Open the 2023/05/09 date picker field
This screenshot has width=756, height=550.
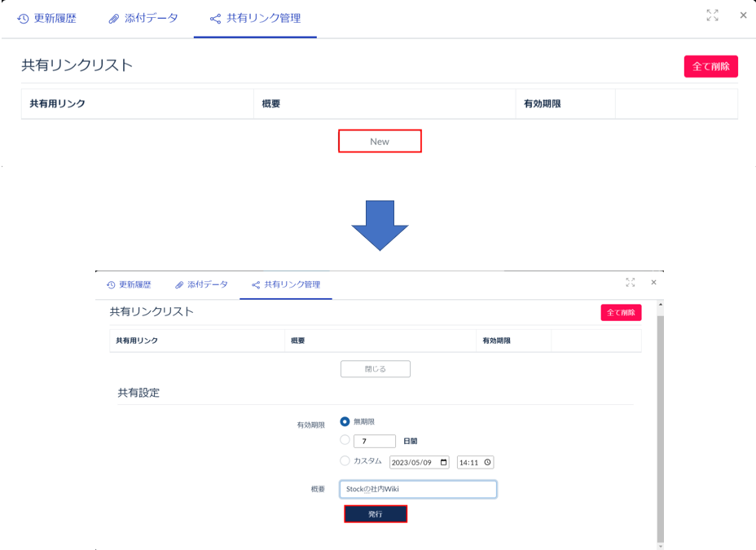(414, 462)
